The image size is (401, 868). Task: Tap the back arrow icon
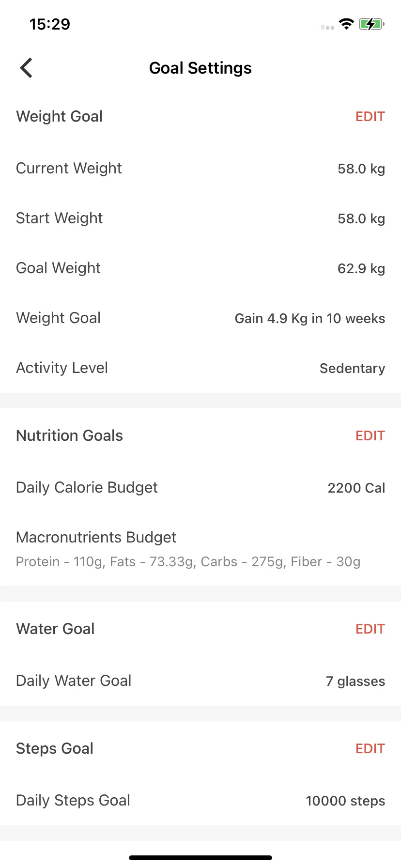(x=26, y=68)
